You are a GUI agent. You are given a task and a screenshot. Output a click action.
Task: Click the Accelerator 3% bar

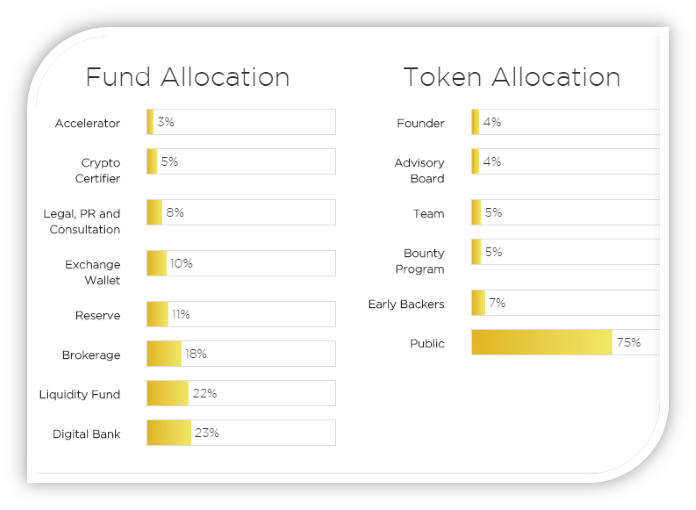click(241, 122)
